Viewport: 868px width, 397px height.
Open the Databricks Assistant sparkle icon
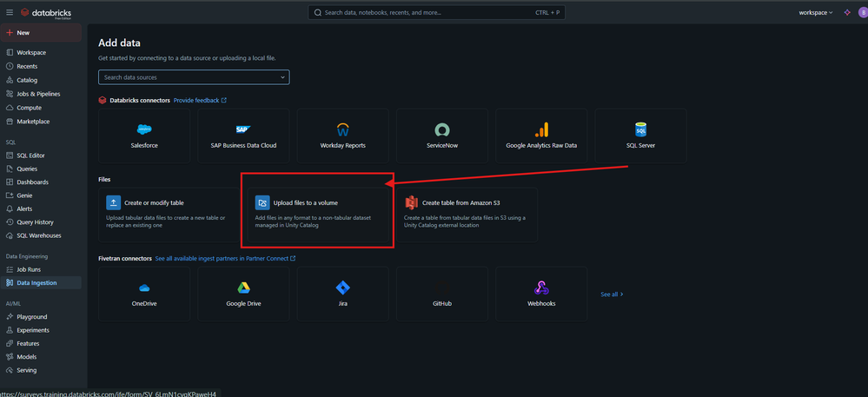[847, 12]
